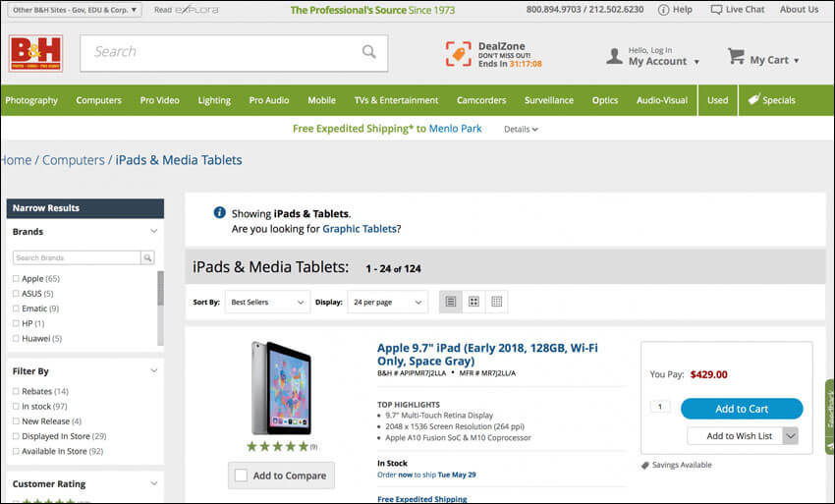835x504 pixels.
Task: Open the Read Explora link
Action: coord(186,10)
